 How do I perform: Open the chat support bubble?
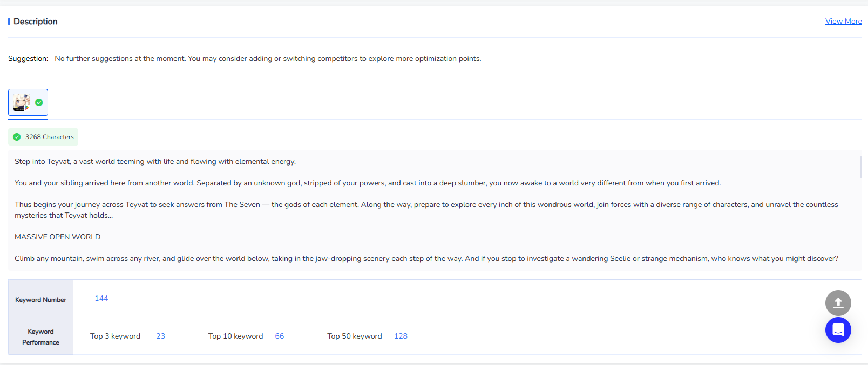838,330
